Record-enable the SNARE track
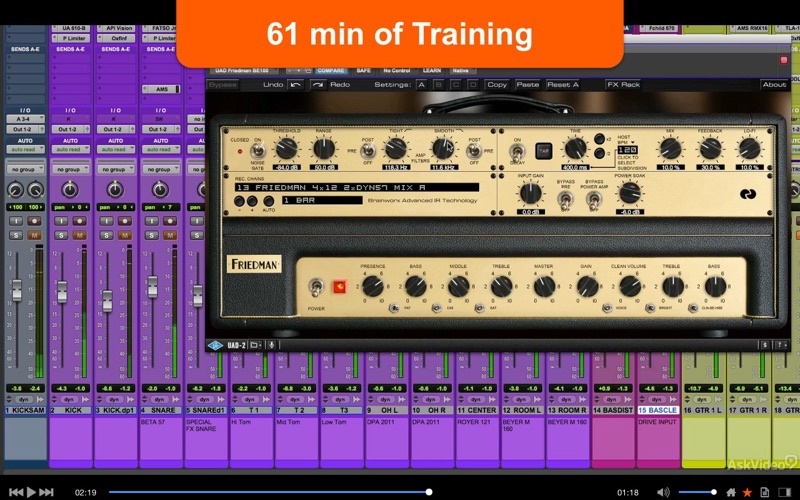The height and width of the screenshot is (500, 800). 170,221
